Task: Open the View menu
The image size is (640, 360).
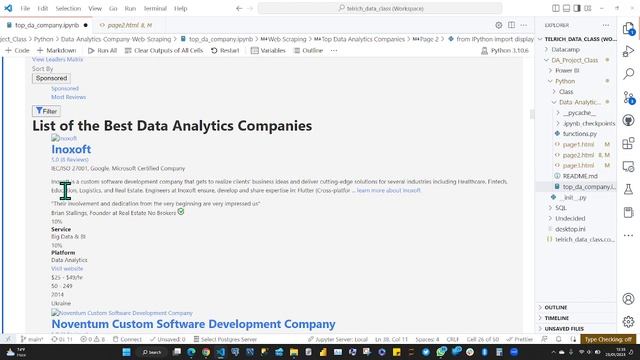Action: [x=95, y=8]
